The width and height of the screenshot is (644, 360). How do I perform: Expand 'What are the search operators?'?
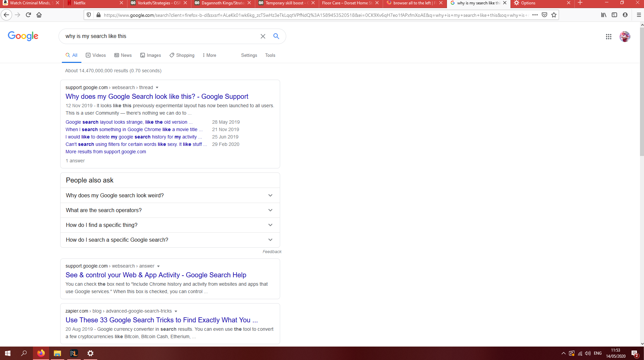[170, 210]
